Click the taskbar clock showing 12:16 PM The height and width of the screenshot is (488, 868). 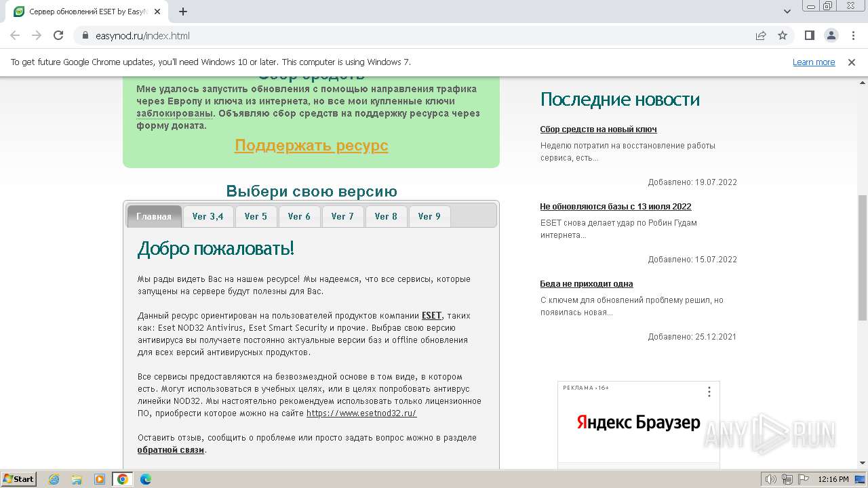pyautogui.click(x=833, y=479)
